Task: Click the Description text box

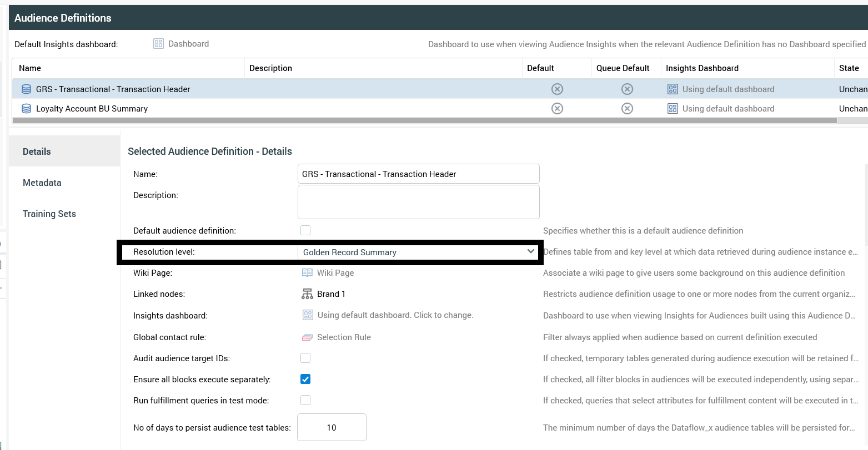Action: click(x=418, y=202)
